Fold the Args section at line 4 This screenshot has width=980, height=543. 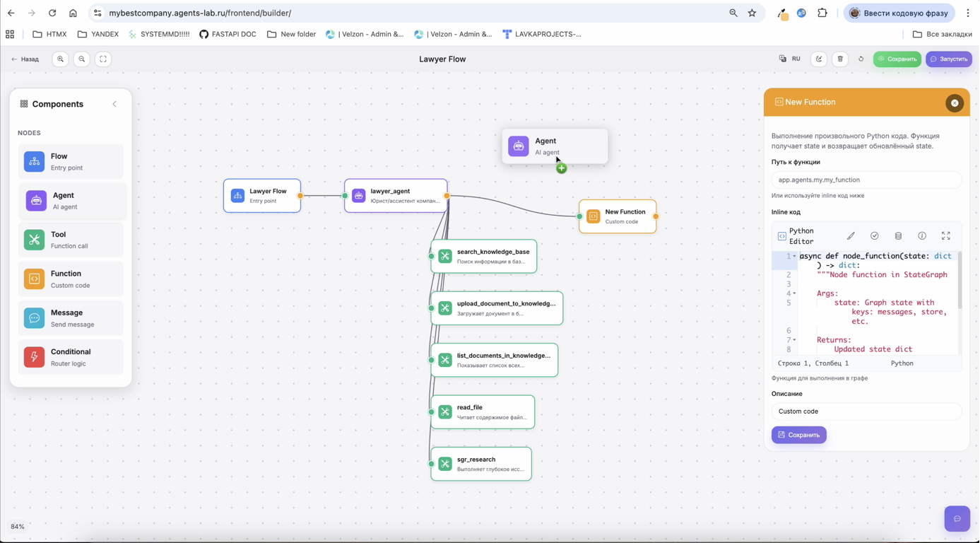click(x=794, y=293)
